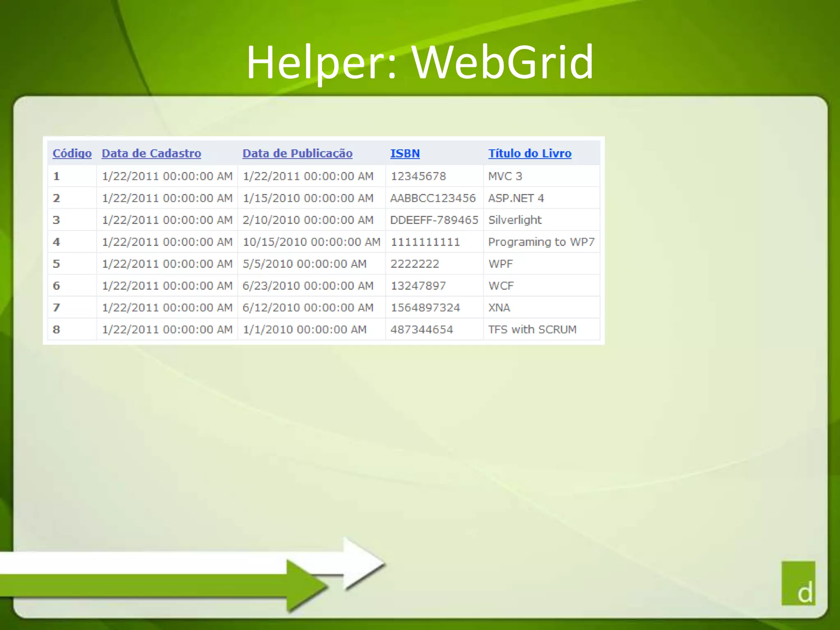840x630 pixels.
Task: Click publication date 6/12/2010 00:00:00 AM
Action: tap(308, 308)
